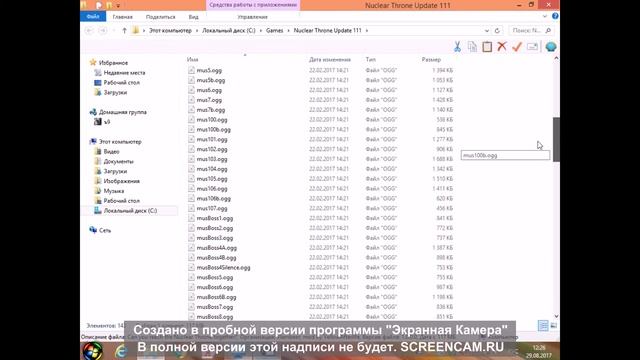Open the recent locations dropdown arrow

(114, 31)
